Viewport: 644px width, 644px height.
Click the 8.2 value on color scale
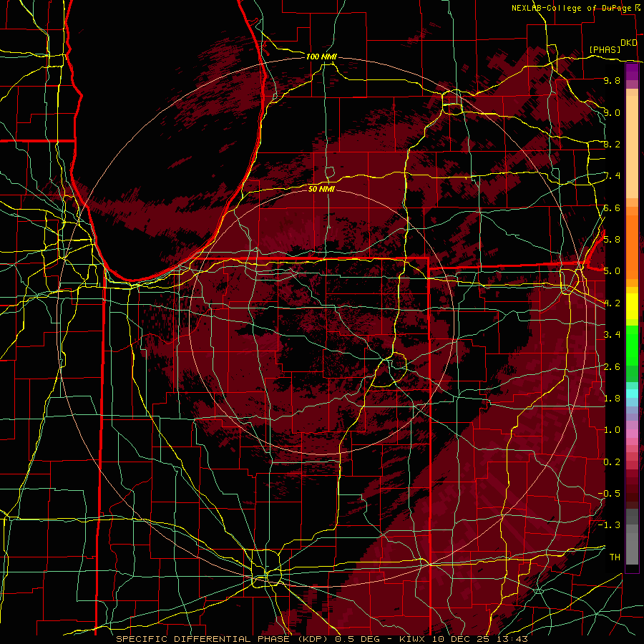click(x=612, y=144)
